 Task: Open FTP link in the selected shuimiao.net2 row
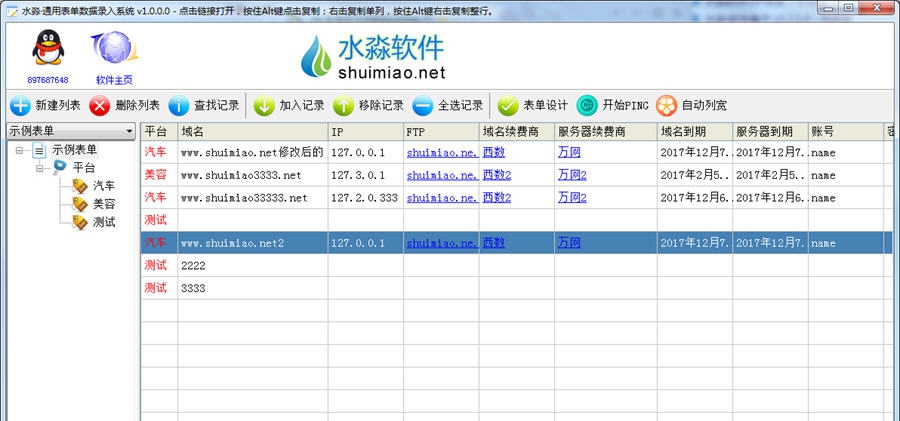442,243
